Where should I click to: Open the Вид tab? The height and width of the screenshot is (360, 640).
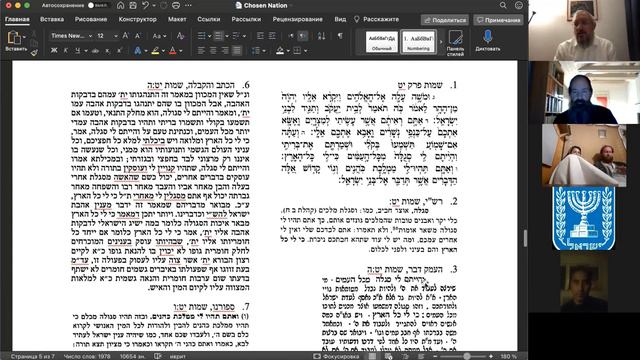340,19
